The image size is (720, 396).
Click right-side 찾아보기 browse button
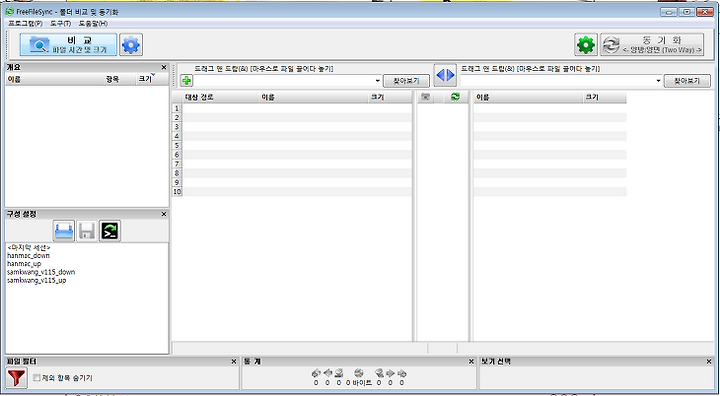click(687, 80)
